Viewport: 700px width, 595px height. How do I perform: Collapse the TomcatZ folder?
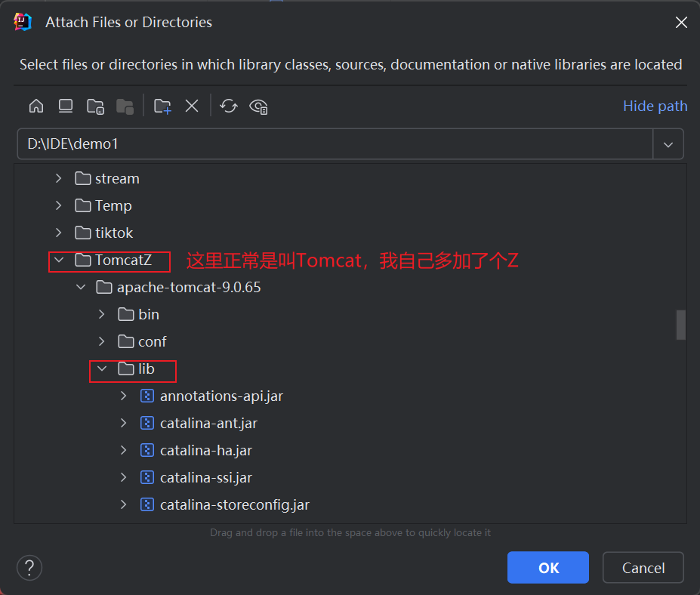pyautogui.click(x=58, y=261)
